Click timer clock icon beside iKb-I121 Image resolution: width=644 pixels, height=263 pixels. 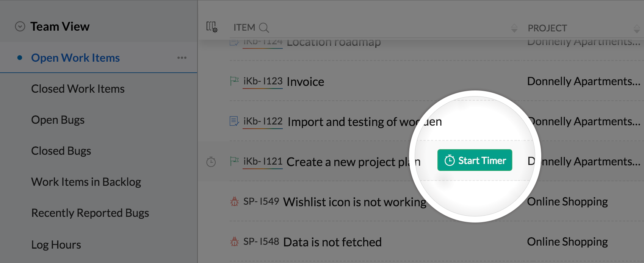(211, 162)
